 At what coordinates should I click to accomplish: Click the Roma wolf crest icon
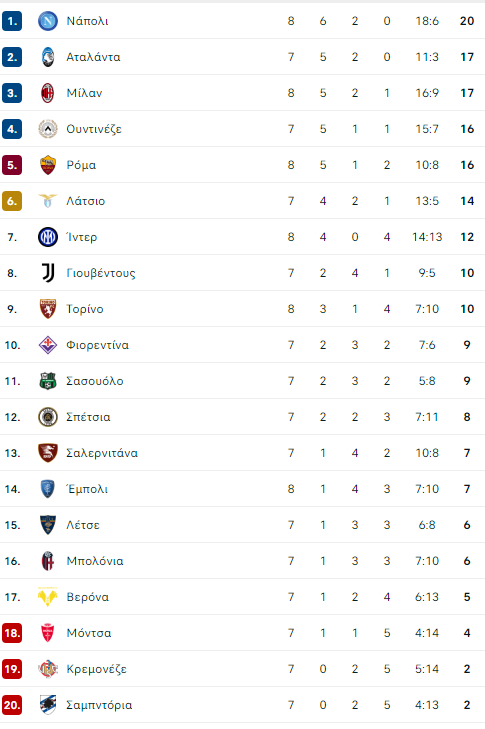[47, 165]
